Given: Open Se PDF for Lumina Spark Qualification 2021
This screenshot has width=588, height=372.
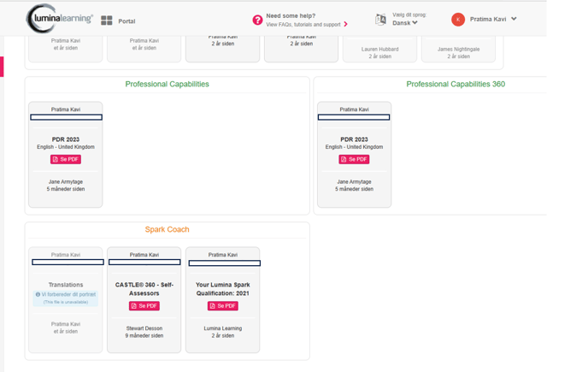Looking at the screenshot, I should click(x=223, y=306).
